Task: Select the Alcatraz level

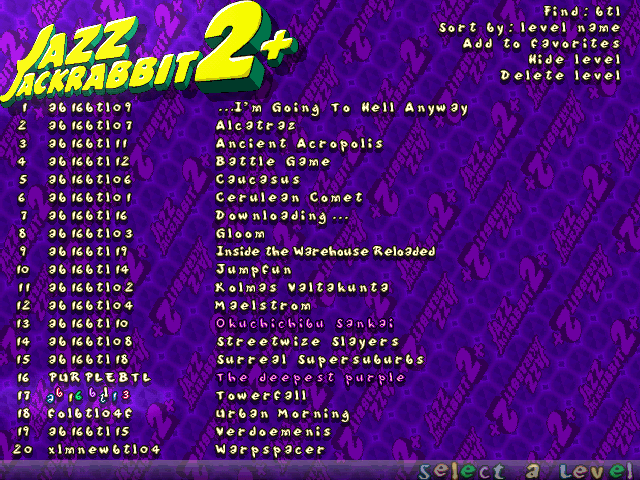Action: click(256, 125)
